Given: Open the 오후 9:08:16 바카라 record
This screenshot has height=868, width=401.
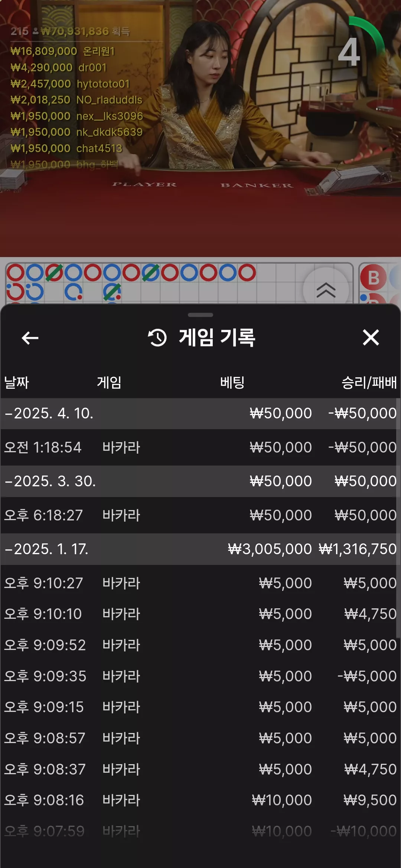Looking at the screenshot, I should [200, 800].
